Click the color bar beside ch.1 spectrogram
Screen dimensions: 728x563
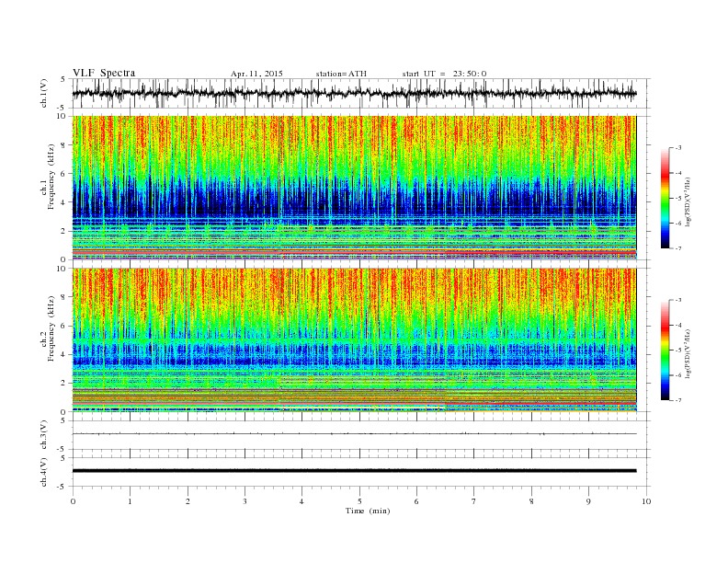point(665,199)
